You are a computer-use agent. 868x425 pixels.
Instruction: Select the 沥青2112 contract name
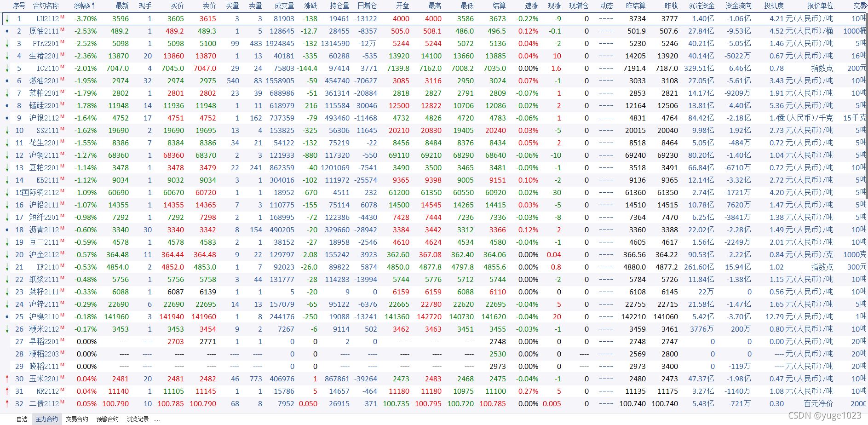click(44, 230)
